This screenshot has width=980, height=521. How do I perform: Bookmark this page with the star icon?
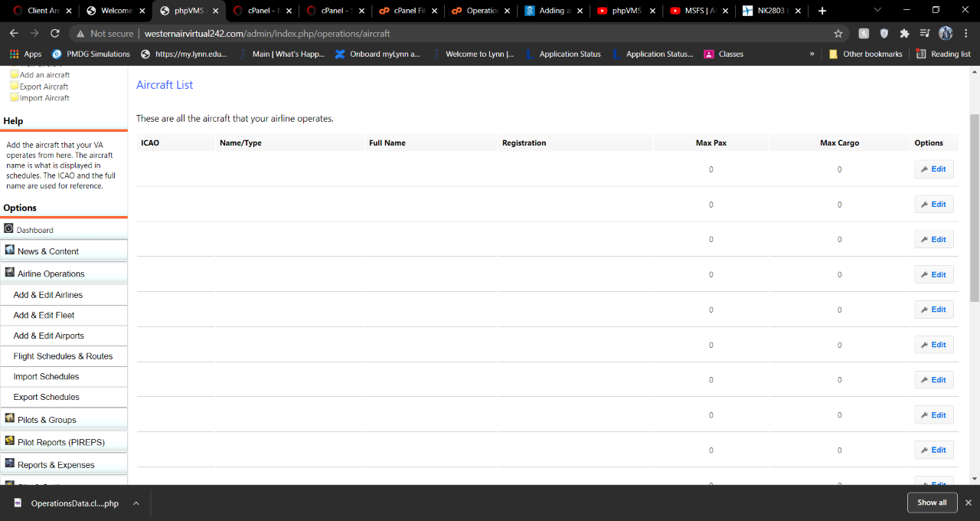click(x=838, y=34)
